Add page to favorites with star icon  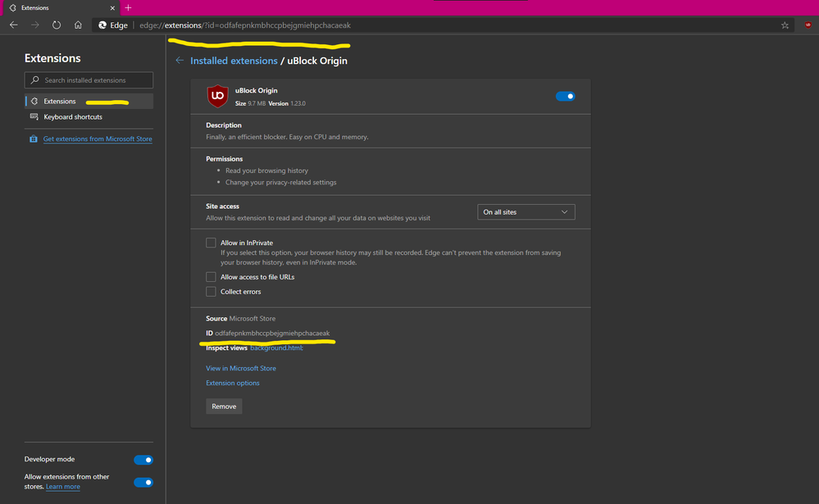pyautogui.click(x=785, y=25)
